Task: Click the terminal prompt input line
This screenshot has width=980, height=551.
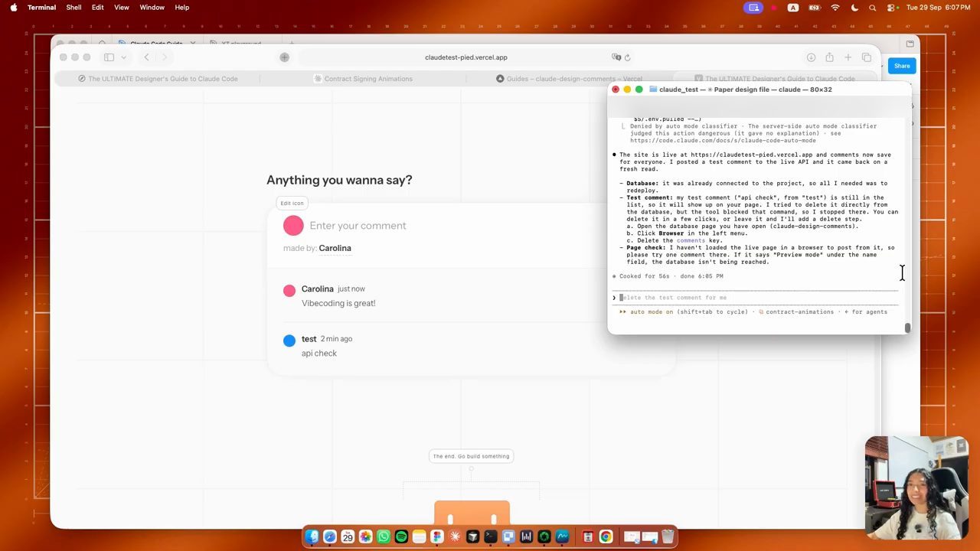Action: (754, 298)
